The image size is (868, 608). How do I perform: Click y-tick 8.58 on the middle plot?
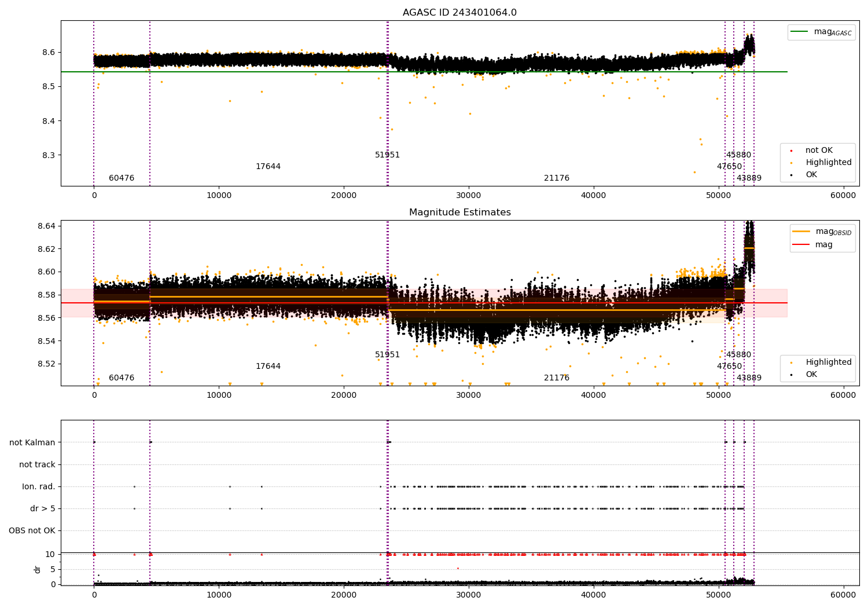click(46, 295)
